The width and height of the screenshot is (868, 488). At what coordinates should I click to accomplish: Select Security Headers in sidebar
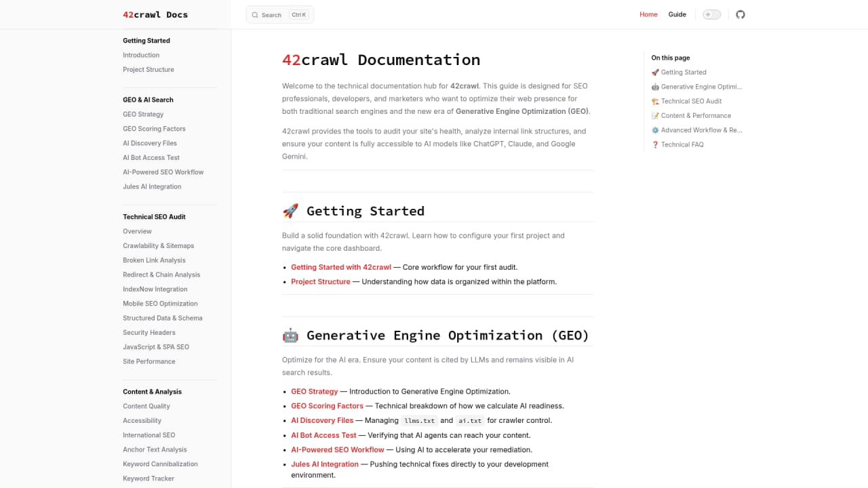pos(149,333)
